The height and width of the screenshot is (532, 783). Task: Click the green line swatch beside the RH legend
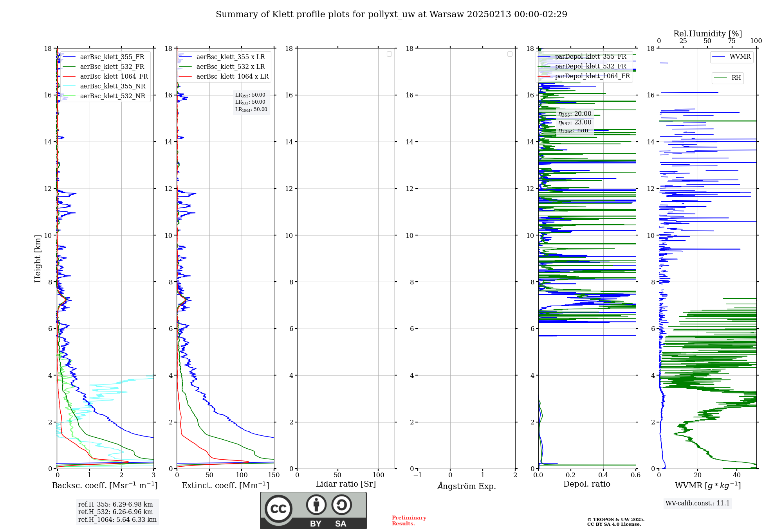pyautogui.click(x=720, y=78)
